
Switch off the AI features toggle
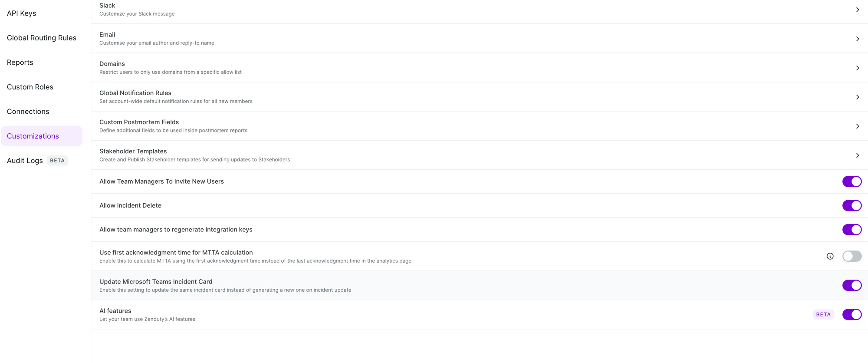tap(852, 314)
